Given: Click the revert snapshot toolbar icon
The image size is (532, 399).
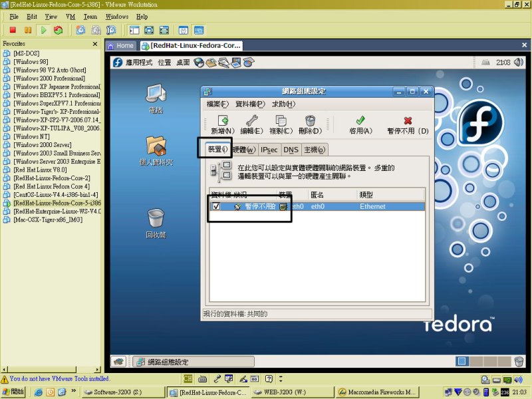Looking at the screenshot, I should [96, 30].
